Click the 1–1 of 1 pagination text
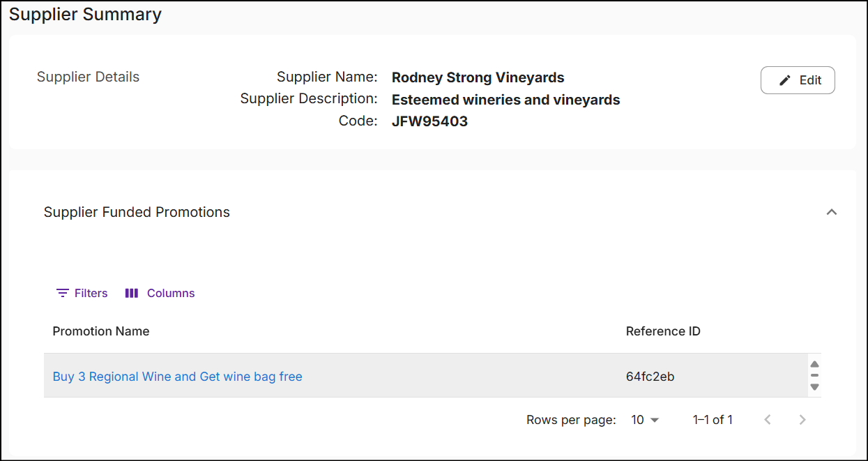 713,420
